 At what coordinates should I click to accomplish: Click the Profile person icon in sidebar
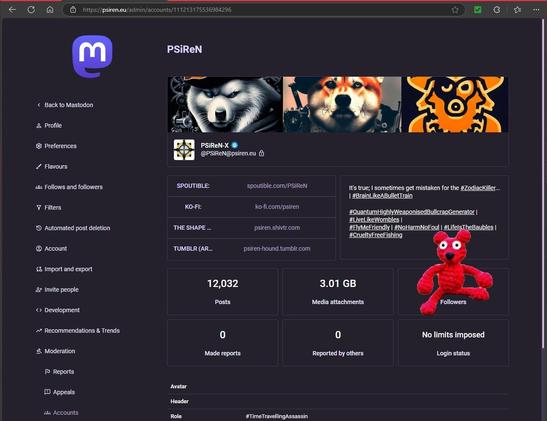[39, 126]
